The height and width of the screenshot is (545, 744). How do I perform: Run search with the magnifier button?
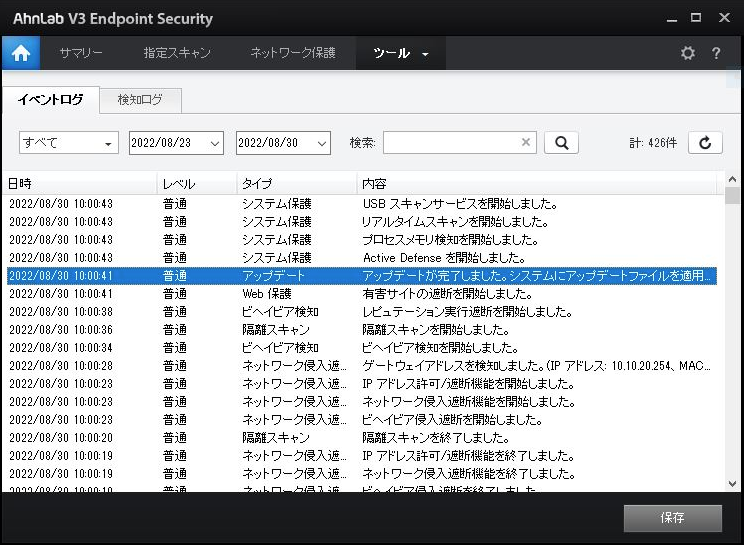pyautogui.click(x=561, y=143)
